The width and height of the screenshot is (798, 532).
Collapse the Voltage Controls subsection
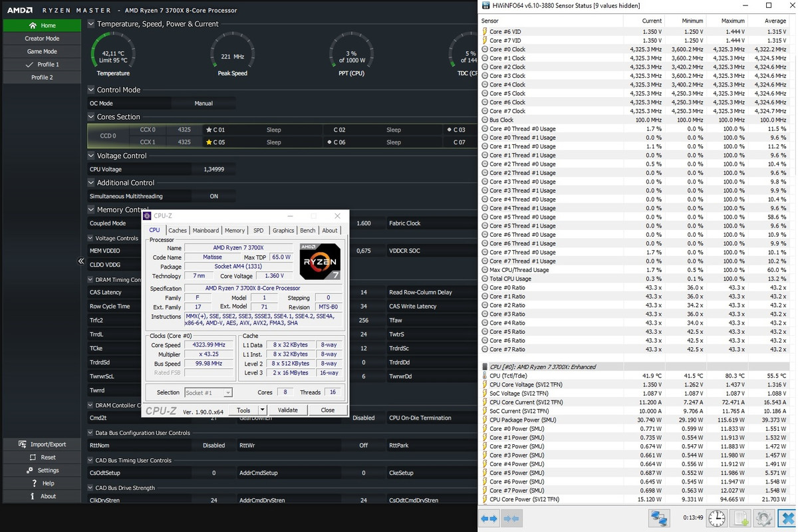[x=90, y=238]
